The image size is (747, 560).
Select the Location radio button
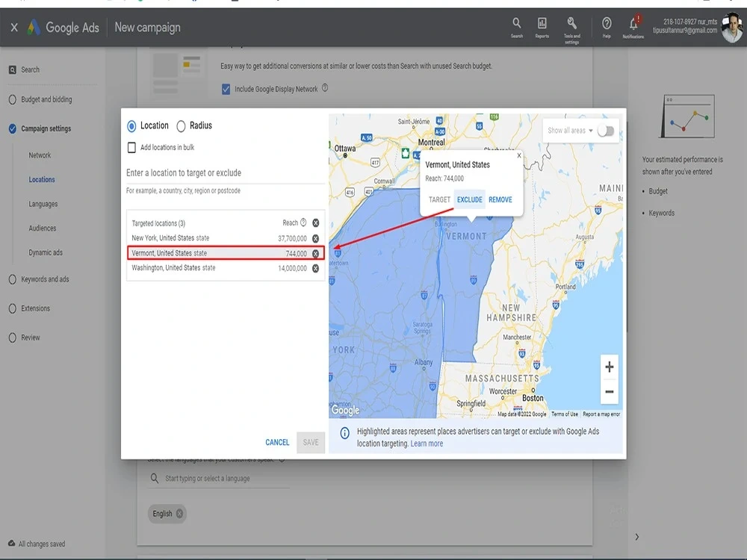(131, 126)
